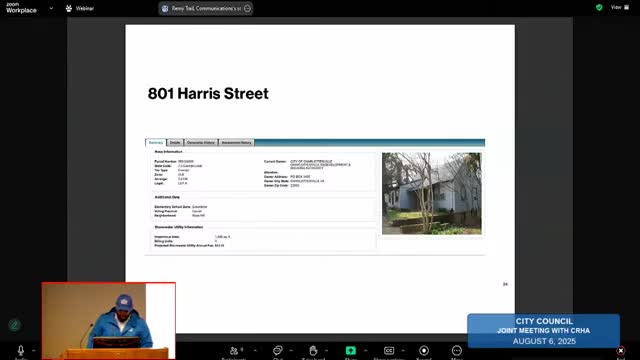Click the Webinar indicator icon
Image resolution: width=640 pixels, height=360 pixels.
tap(69, 8)
